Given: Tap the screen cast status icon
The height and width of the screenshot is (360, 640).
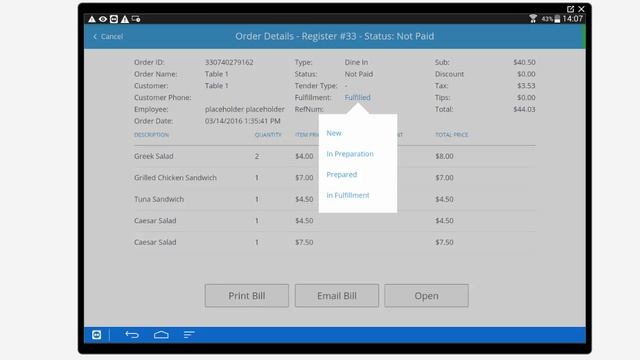Looking at the screenshot, I should coord(136,19).
